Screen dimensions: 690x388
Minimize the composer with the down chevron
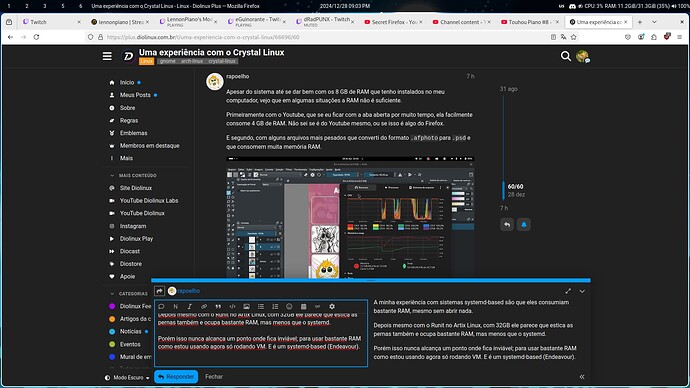pyautogui.click(x=582, y=291)
